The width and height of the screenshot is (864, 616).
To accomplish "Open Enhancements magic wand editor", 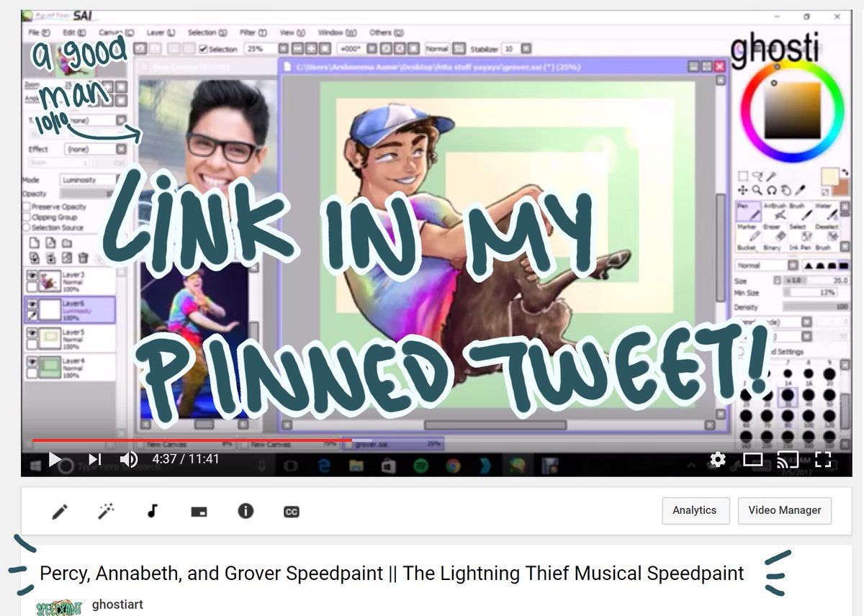I will tap(106, 512).
